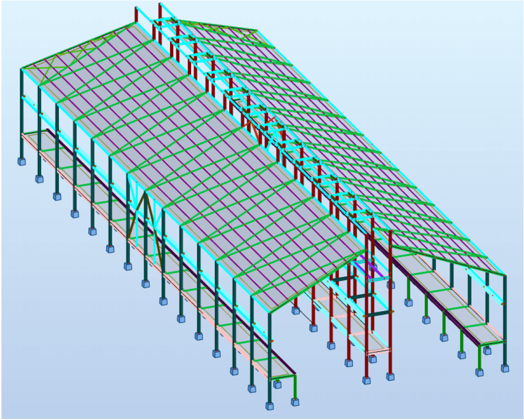Viewport: 524px width, 420px height.
Task: Select the far-right blue foundation support
Action: (505, 368)
